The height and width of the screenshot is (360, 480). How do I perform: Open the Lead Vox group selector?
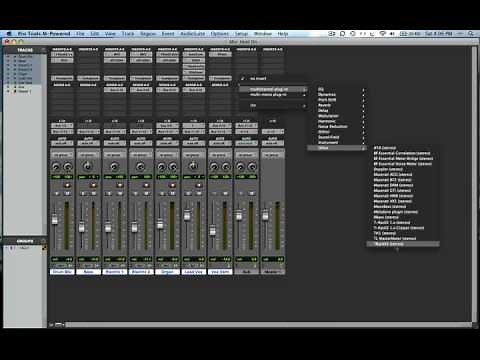point(193,155)
